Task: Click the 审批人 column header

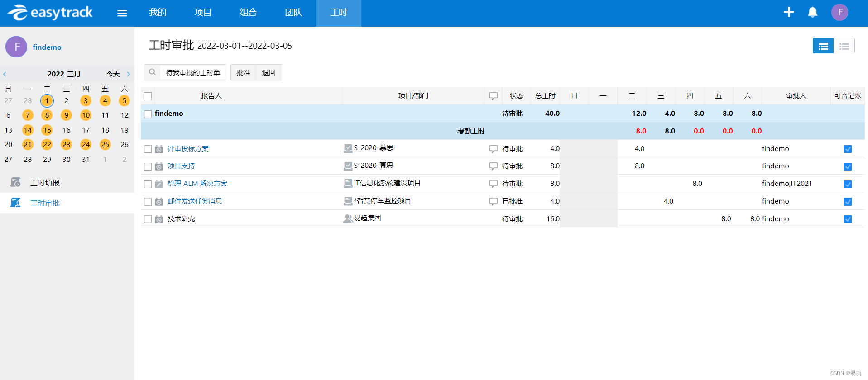Action: pyautogui.click(x=796, y=96)
